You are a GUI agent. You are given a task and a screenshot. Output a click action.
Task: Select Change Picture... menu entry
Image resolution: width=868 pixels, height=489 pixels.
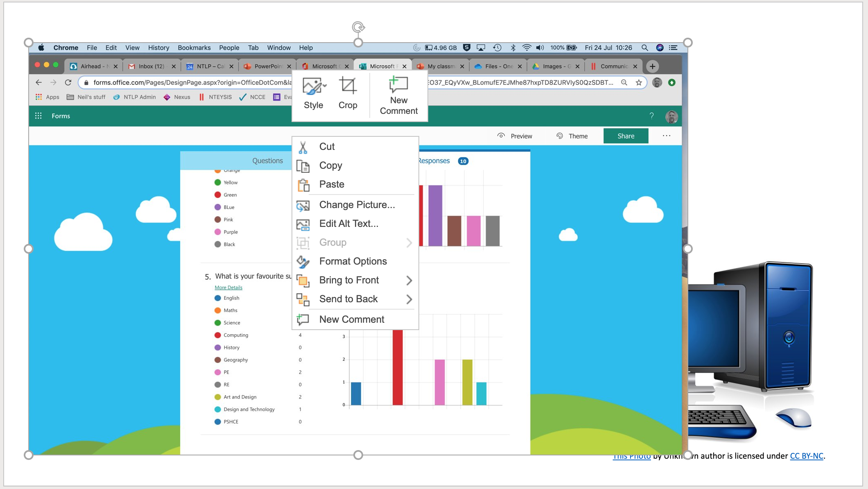click(x=355, y=205)
